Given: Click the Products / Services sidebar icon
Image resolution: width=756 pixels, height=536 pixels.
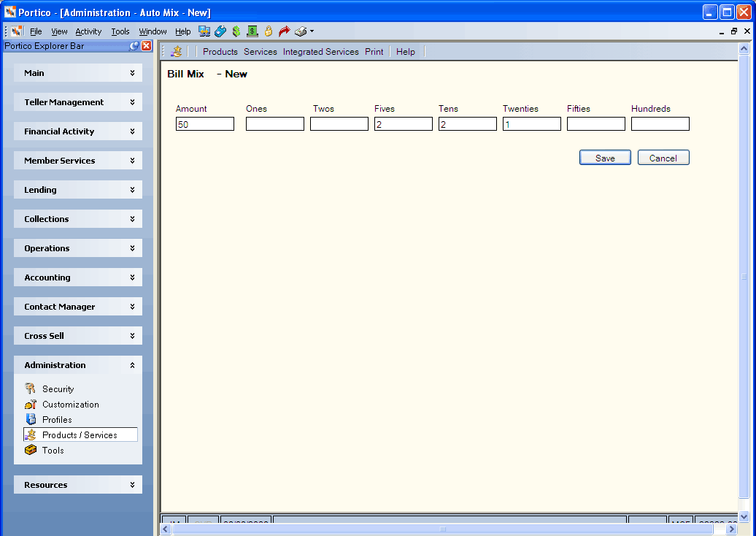Looking at the screenshot, I should click(x=31, y=434).
